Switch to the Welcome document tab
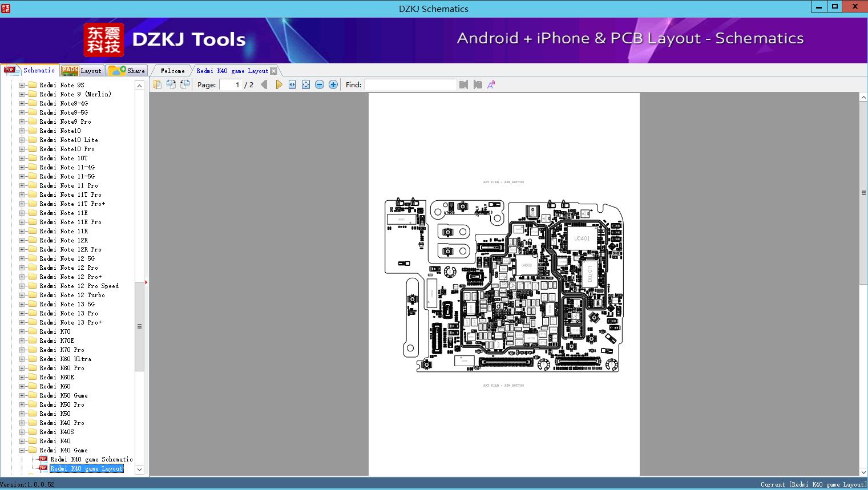868x490 pixels. (172, 71)
